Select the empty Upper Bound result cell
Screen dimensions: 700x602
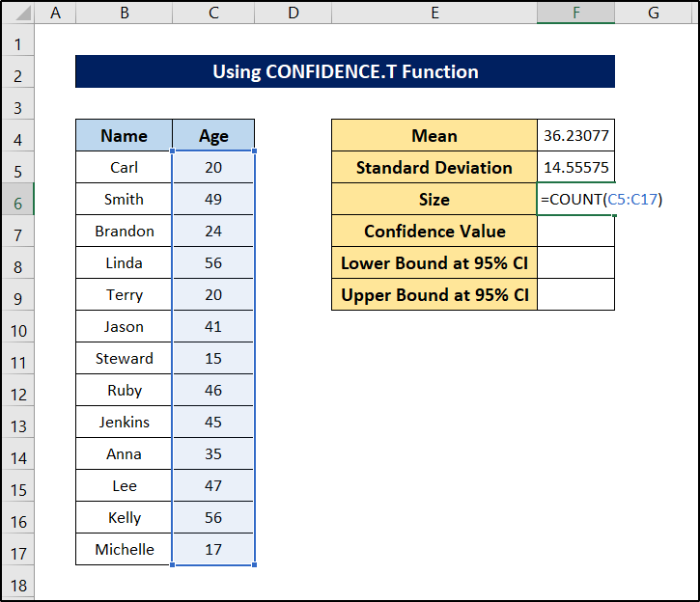point(575,295)
